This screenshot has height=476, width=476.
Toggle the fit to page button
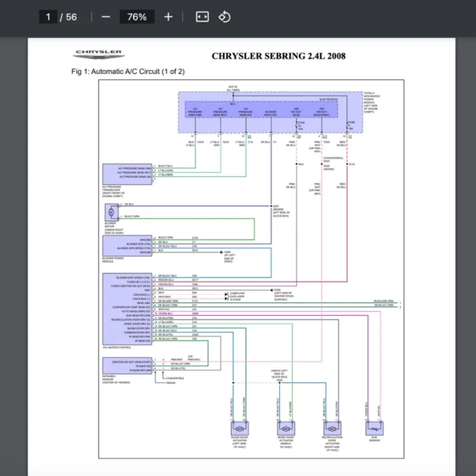[x=202, y=17]
